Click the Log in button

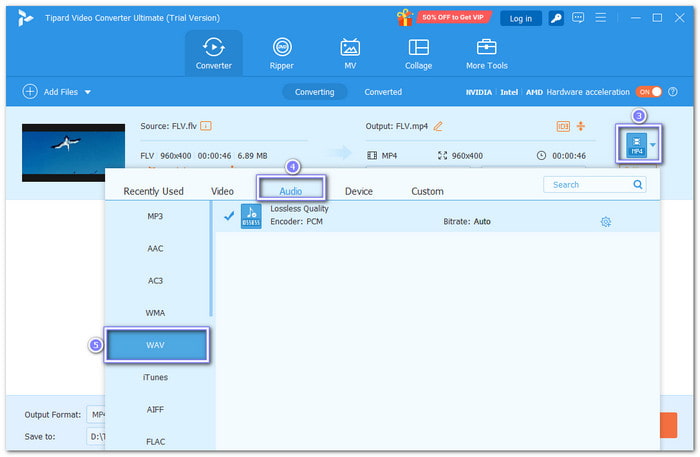(521, 18)
